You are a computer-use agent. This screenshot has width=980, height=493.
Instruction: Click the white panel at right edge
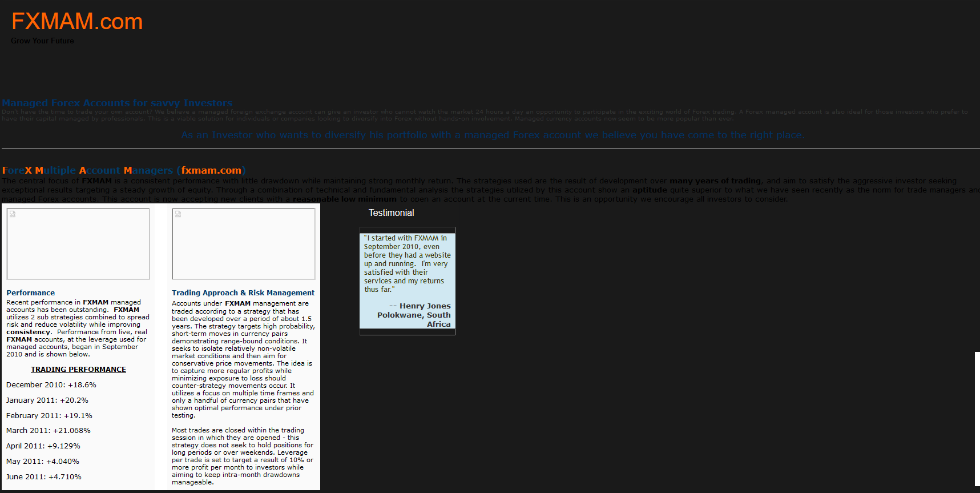coord(977,419)
